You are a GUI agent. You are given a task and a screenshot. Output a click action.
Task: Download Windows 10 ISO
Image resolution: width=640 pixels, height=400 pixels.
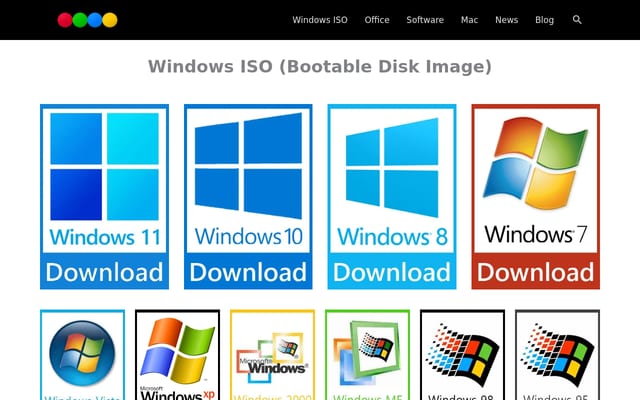pyautogui.click(x=248, y=272)
